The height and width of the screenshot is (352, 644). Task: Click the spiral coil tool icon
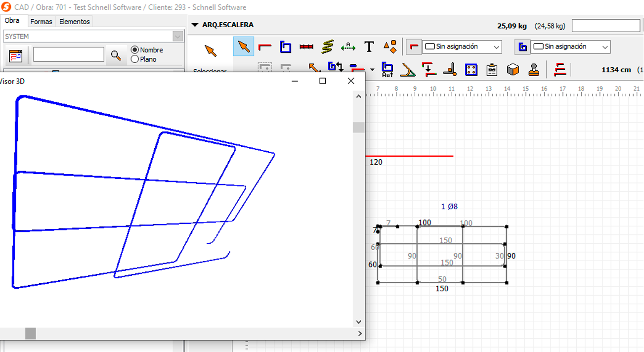coord(327,47)
